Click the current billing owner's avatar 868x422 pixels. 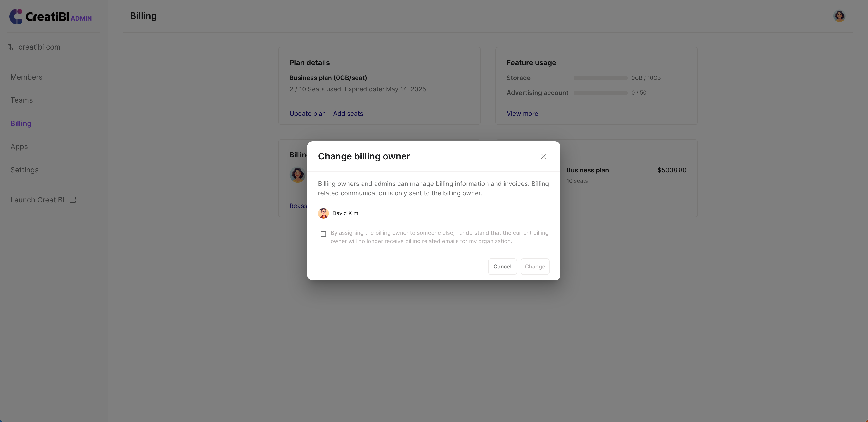click(x=297, y=175)
